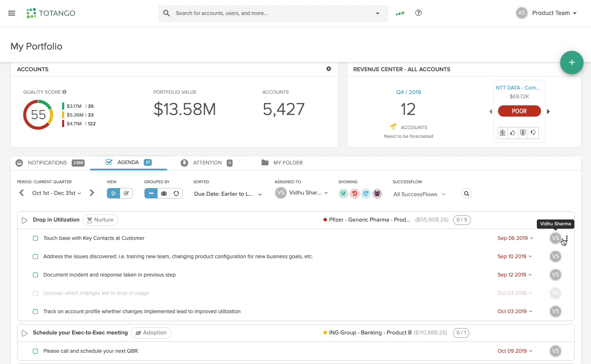Open the help question mark icon
This screenshot has width=591, height=364.
coord(418,13)
